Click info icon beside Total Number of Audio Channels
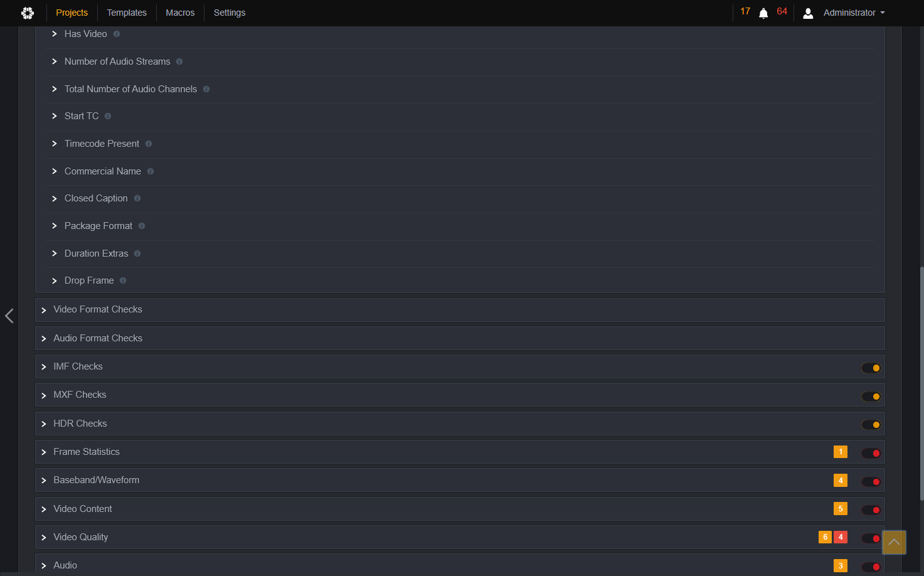This screenshot has height=576, width=924. (x=206, y=89)
